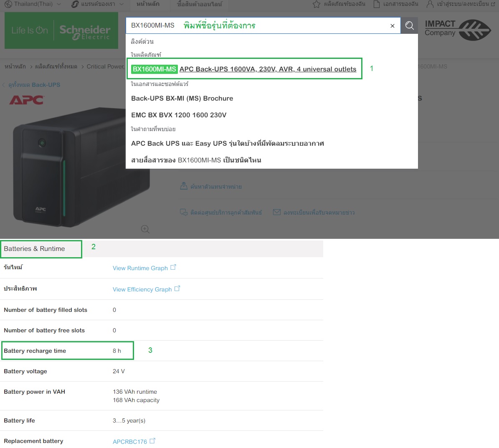This screenshot has height=448, width=499.
Task: Click 136 VAh runtime value
Action: point(135,392)
